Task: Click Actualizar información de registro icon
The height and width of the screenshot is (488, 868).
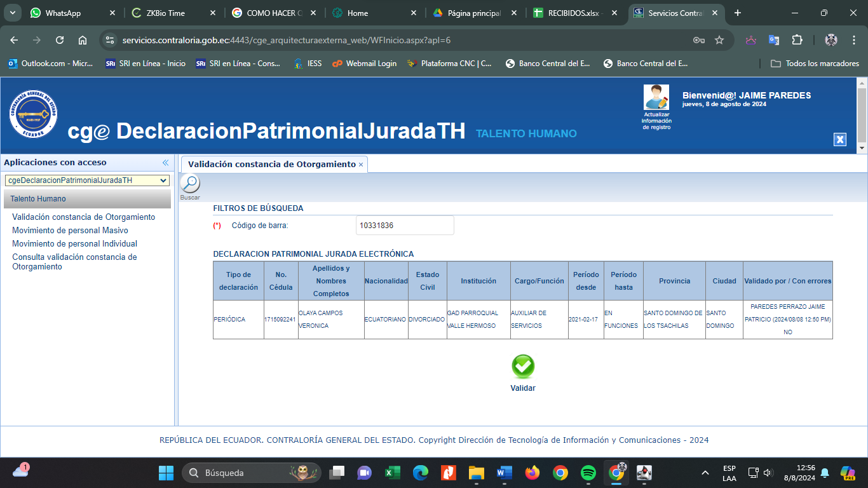Action: coord(656,98)
